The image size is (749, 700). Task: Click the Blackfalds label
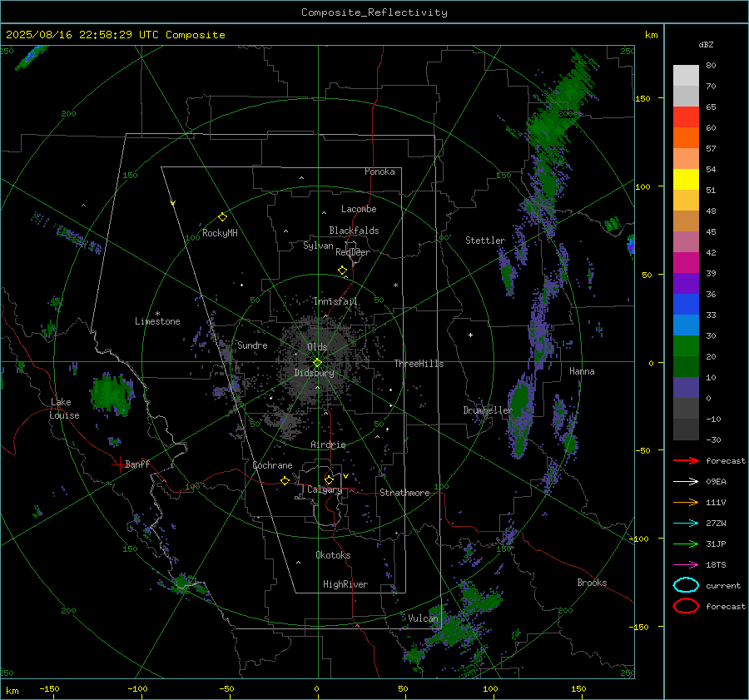click(x=354, y=231)
